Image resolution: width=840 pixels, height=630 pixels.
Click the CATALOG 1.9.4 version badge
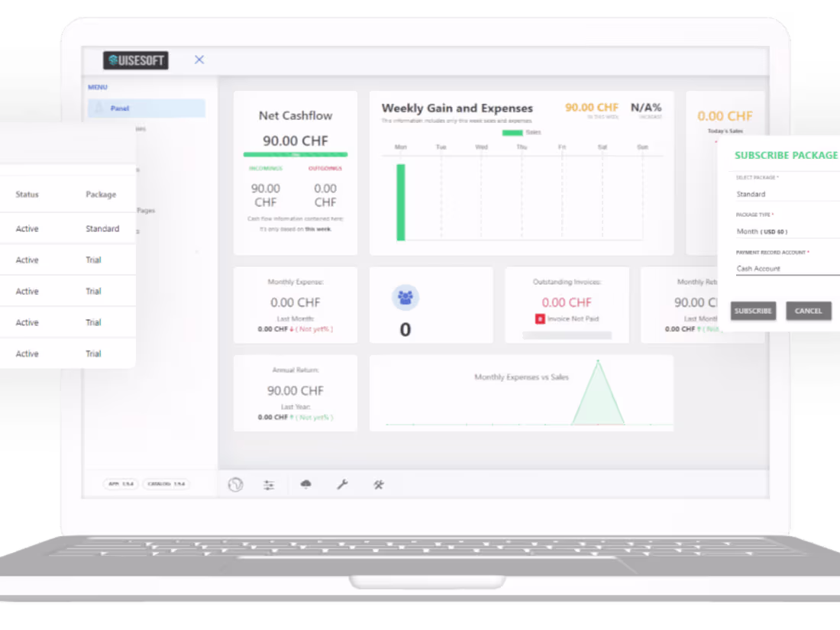tap(166, 484)
